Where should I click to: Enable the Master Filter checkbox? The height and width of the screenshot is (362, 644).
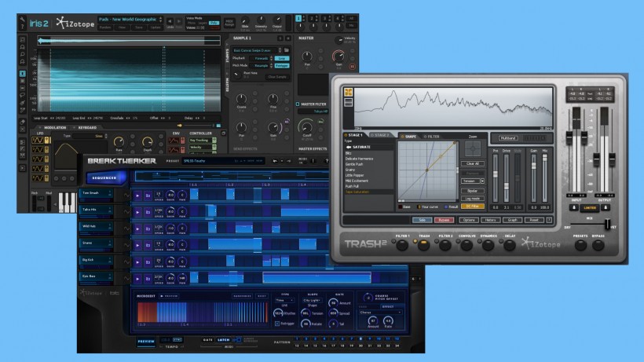click(298, 103)
